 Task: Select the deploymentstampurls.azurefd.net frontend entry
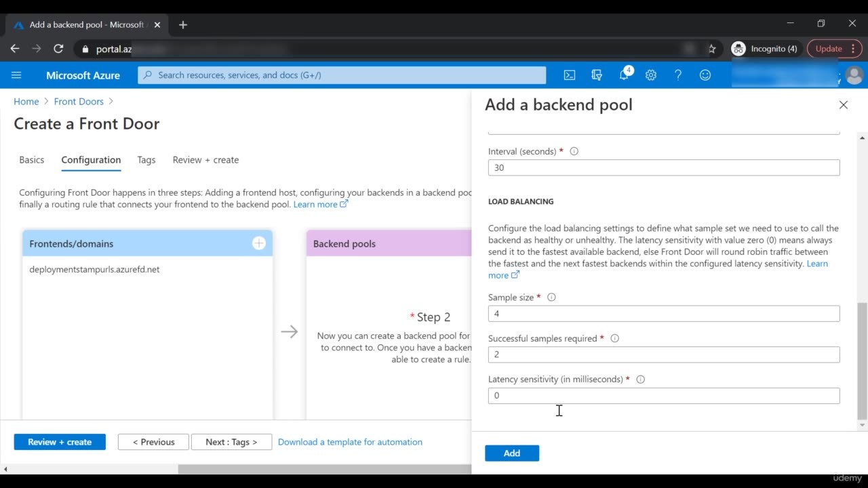tap(94, 270)
